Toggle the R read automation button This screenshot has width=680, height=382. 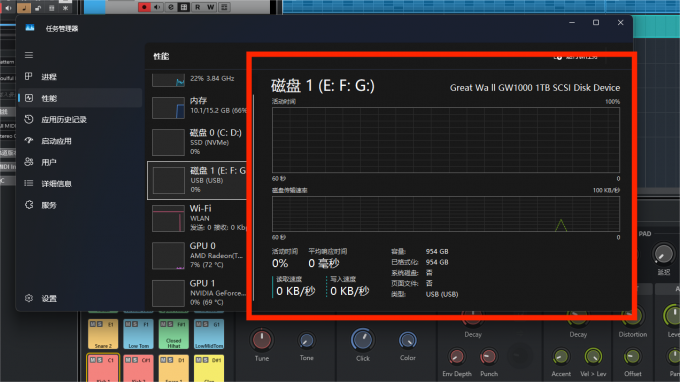tap(197, 7)
